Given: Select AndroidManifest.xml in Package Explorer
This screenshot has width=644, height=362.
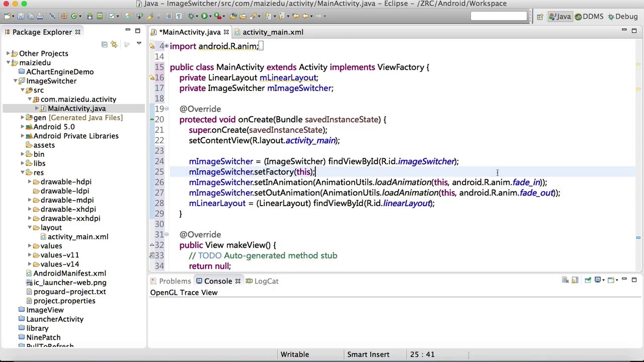Looking at the screenshot, I should click(x=69, y=274).
